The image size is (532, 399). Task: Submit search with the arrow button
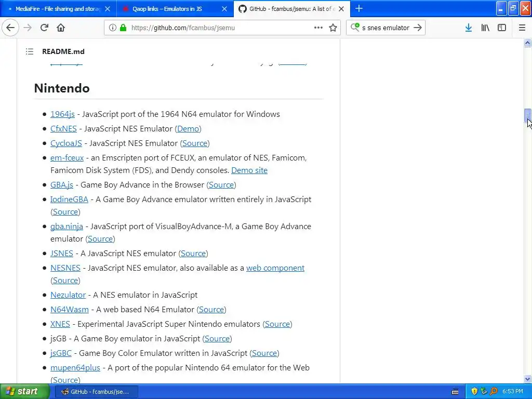click(418, 28)
